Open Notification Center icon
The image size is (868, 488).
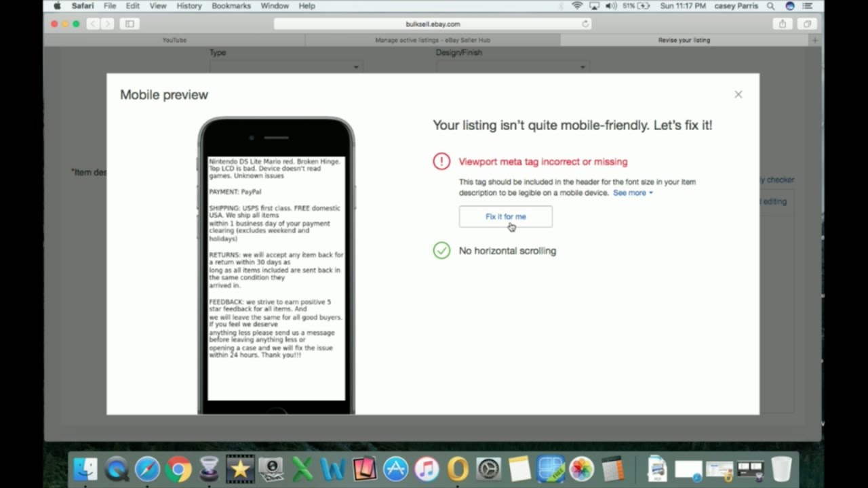coord(808,6)
